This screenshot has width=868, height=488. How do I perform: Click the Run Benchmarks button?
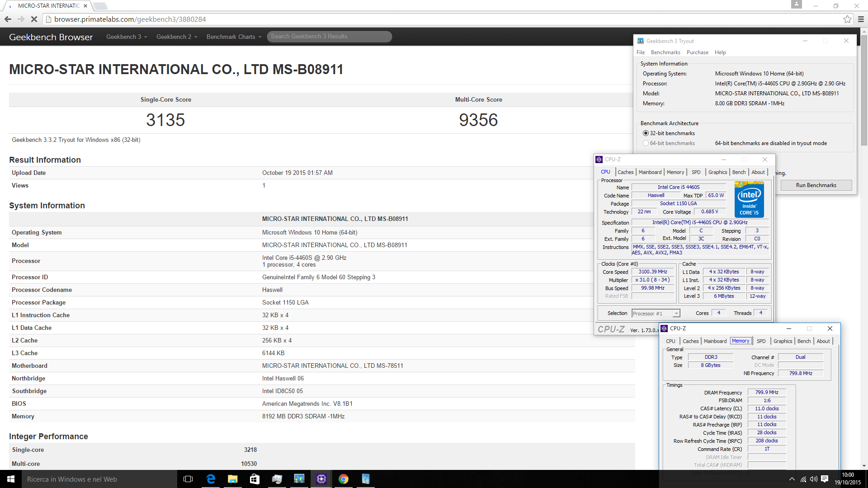tap(816, 185)
